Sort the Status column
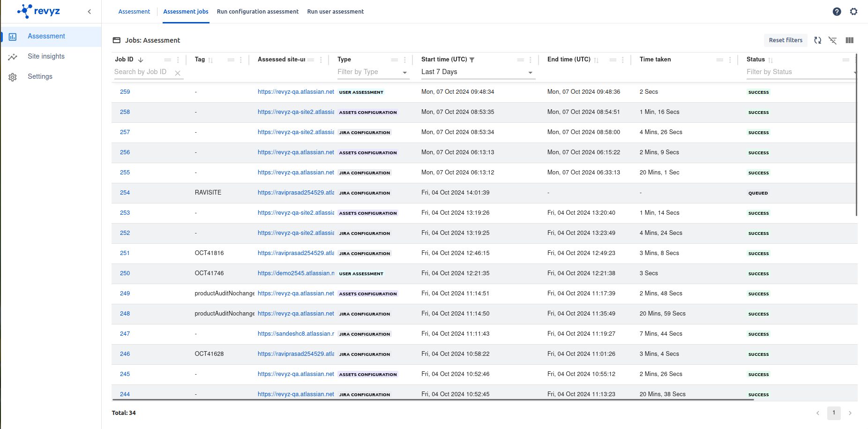868x429 pixels. coord(771,60)
